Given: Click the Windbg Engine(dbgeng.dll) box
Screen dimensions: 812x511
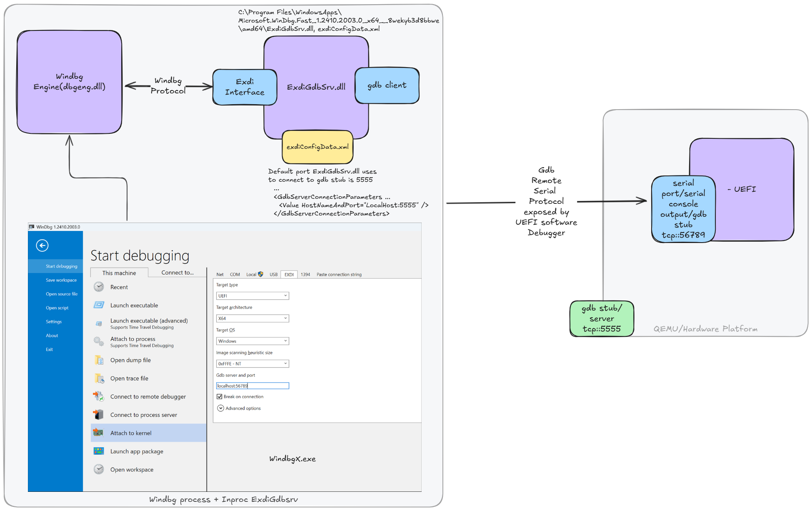Looking at the screenshot, I should pyautogui.click(x=70, y=82).
